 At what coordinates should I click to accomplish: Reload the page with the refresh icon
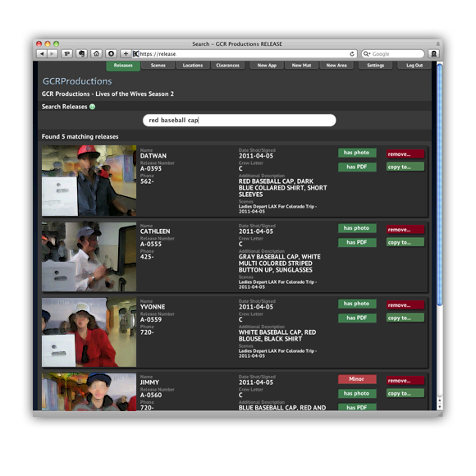click(352, 53)
